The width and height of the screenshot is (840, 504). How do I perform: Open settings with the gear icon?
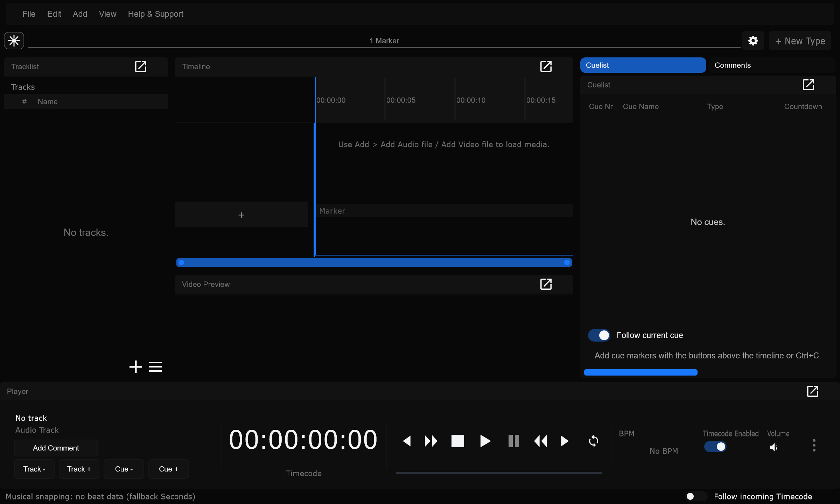click(x=753, y=41)
